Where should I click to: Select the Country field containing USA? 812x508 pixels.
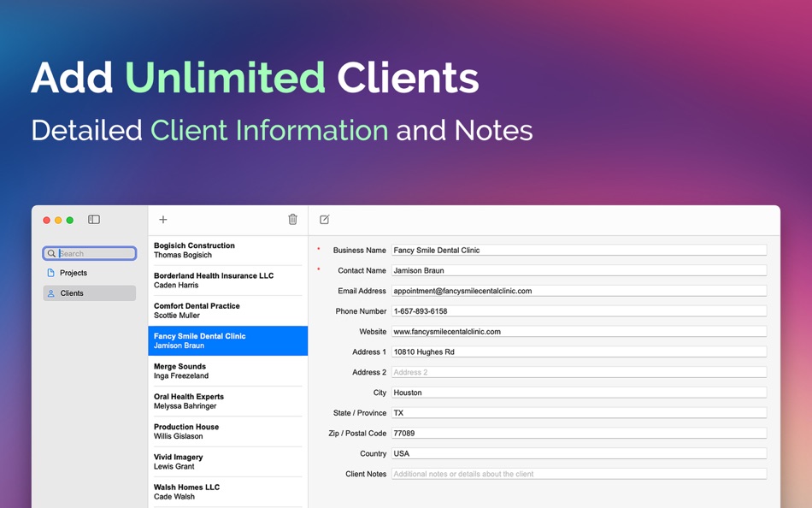click(x=579, y=453)
